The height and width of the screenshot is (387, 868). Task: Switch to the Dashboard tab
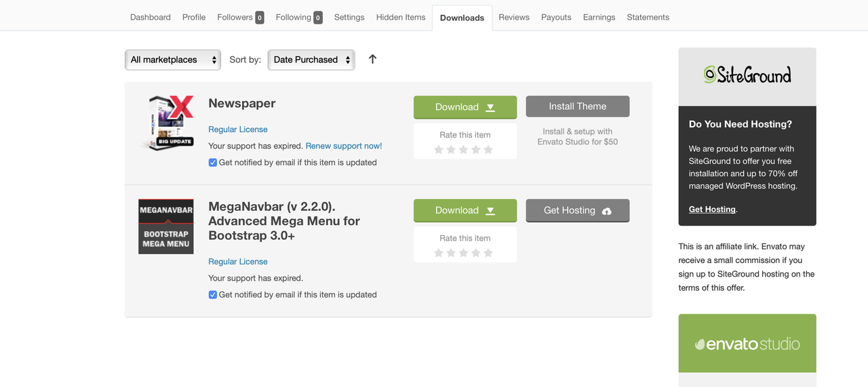pos(151,17)
